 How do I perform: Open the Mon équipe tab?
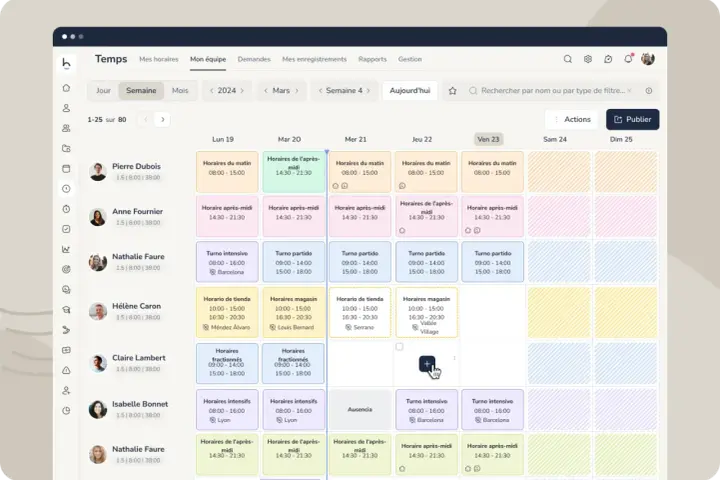pos(208,59)
